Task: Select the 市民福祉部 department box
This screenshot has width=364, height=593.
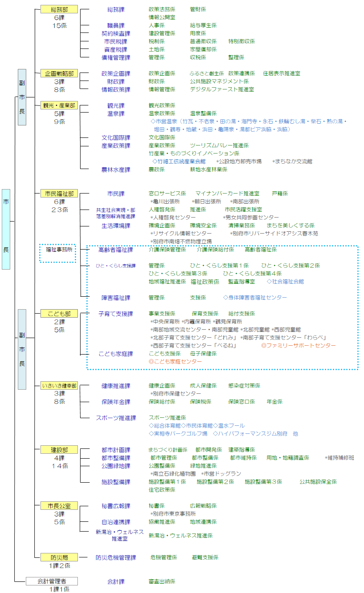Action: tap(59, 194)
